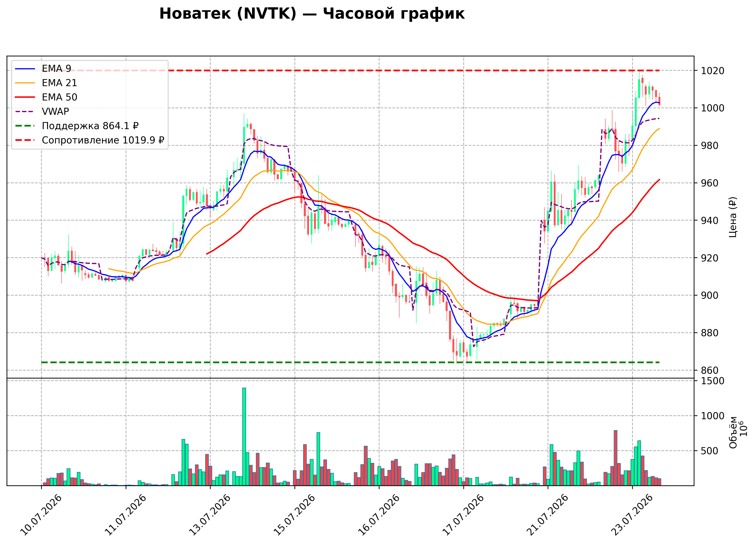756x544 pixels.
Task: Click the "Поддержка 864.1 ₽" legend label
Action: [x=90, y=126]
